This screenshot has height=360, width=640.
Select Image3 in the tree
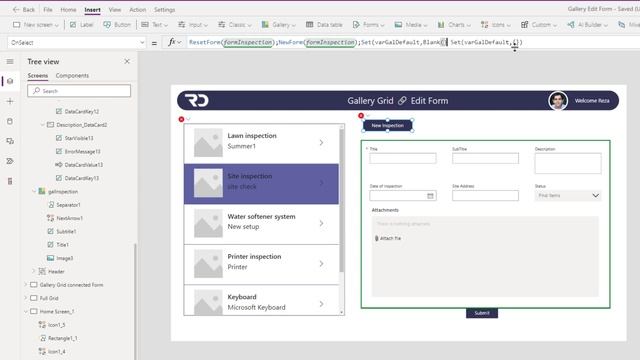(64, 258)
